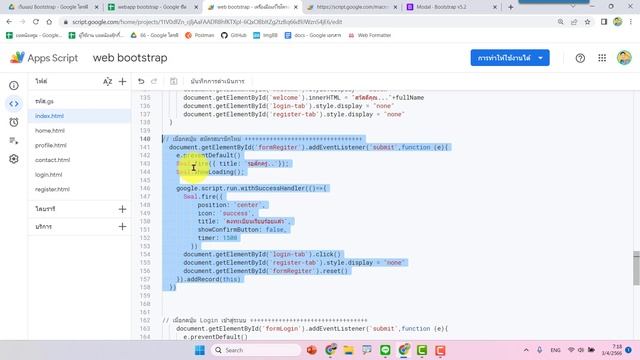
Task: Open the file login.html
Action: point(79,175)
